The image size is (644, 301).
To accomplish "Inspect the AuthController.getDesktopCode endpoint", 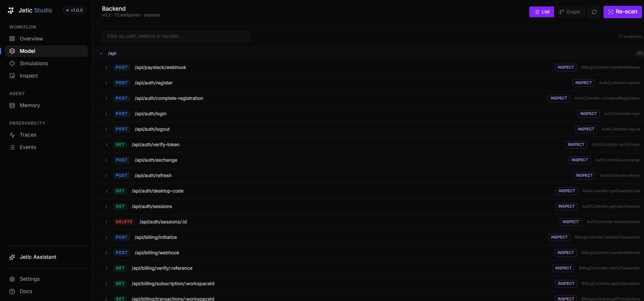I will click(x=566, y=191).
